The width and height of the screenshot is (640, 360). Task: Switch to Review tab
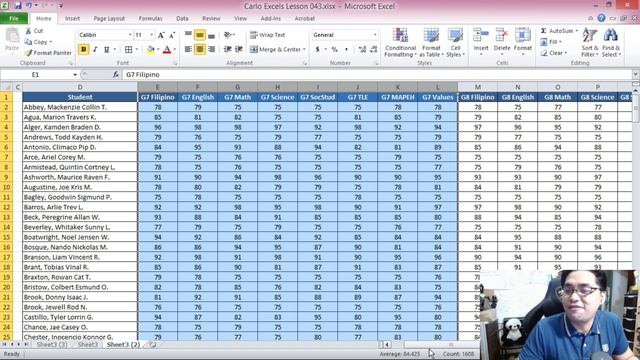(211, 18)
